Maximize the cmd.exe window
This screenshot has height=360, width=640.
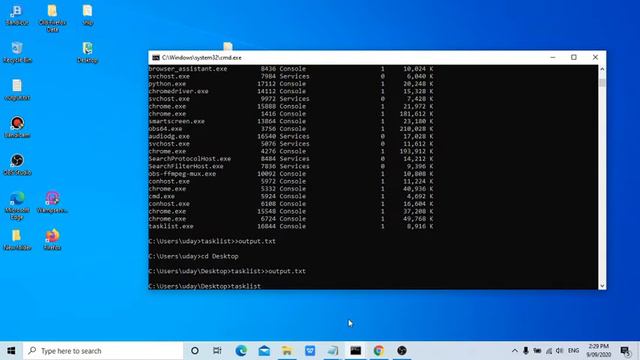tap(573, 58)
